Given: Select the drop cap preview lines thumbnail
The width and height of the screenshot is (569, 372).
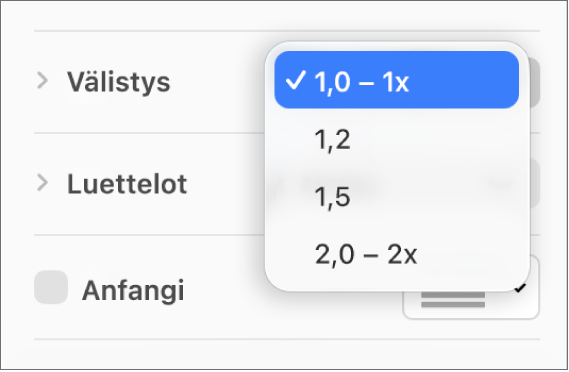Looking at the screenshot, I should tap(453, 300).
